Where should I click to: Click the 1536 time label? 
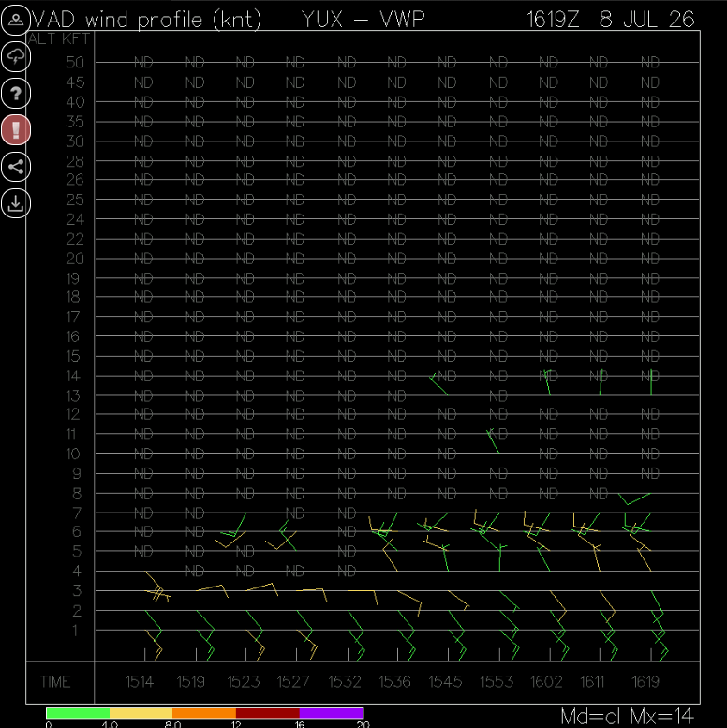pyautogui.click(x=395, y=681)
